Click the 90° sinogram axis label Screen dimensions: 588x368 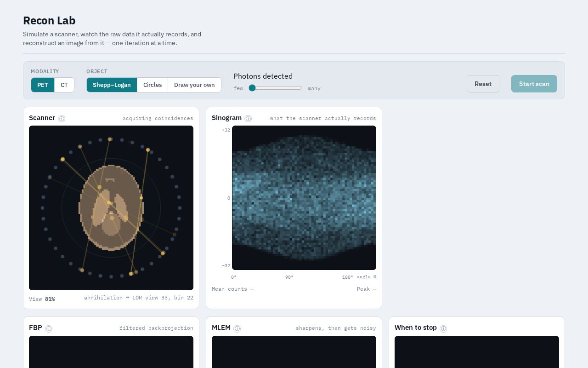tap(289, 277)
